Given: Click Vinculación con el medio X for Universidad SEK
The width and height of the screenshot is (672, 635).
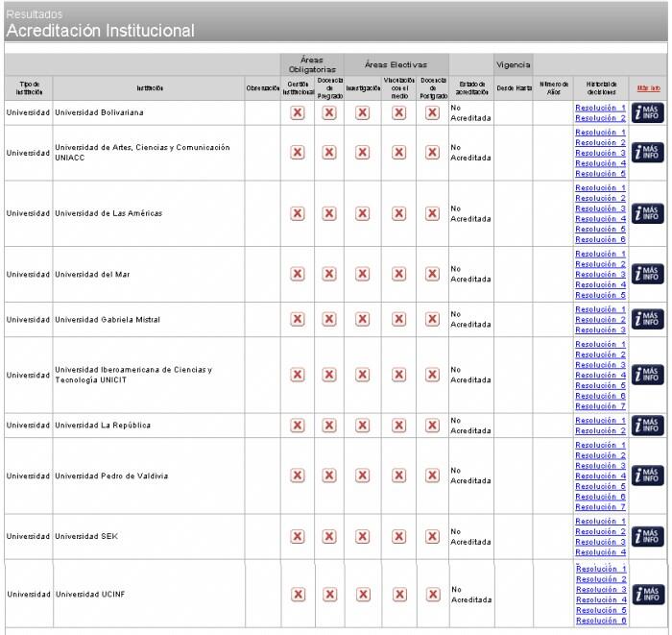Looking at the screenshot, I should (x=398, y=536).
